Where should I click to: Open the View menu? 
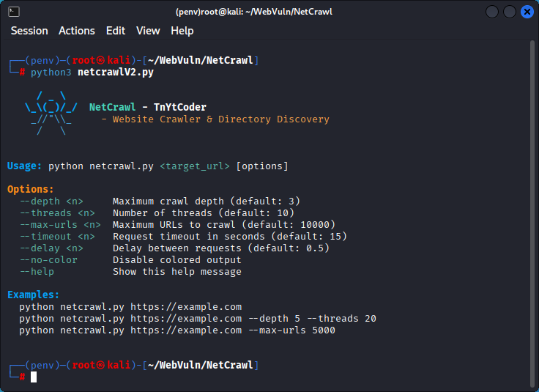pyautogui.click(x=148, y=31)
